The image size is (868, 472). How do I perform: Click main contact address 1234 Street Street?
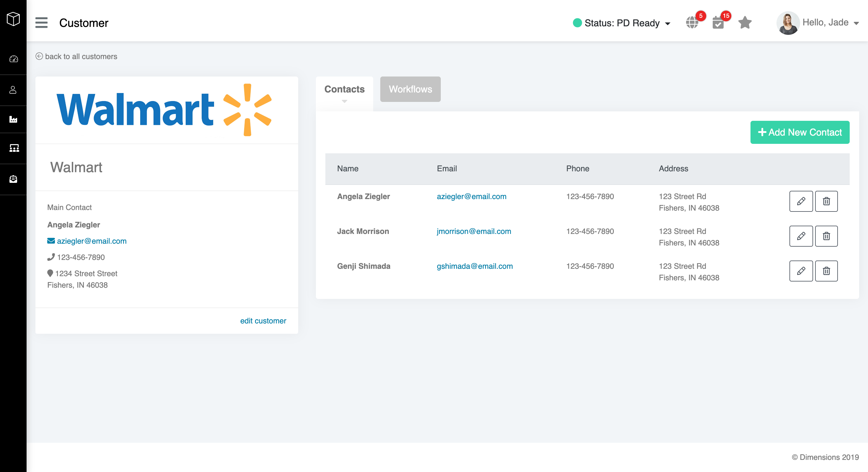86,274
